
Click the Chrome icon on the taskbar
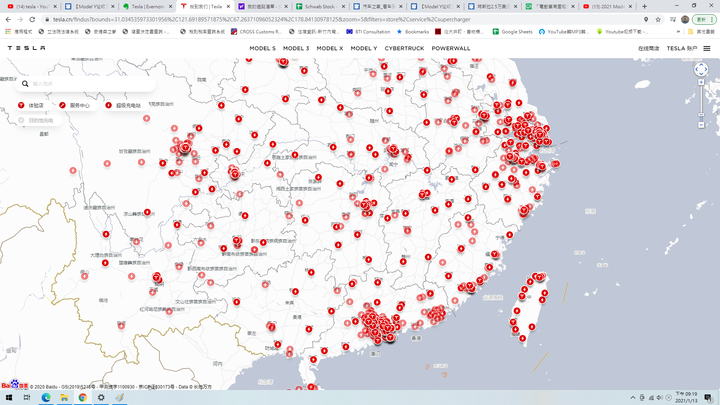click(x=83, y=398)
